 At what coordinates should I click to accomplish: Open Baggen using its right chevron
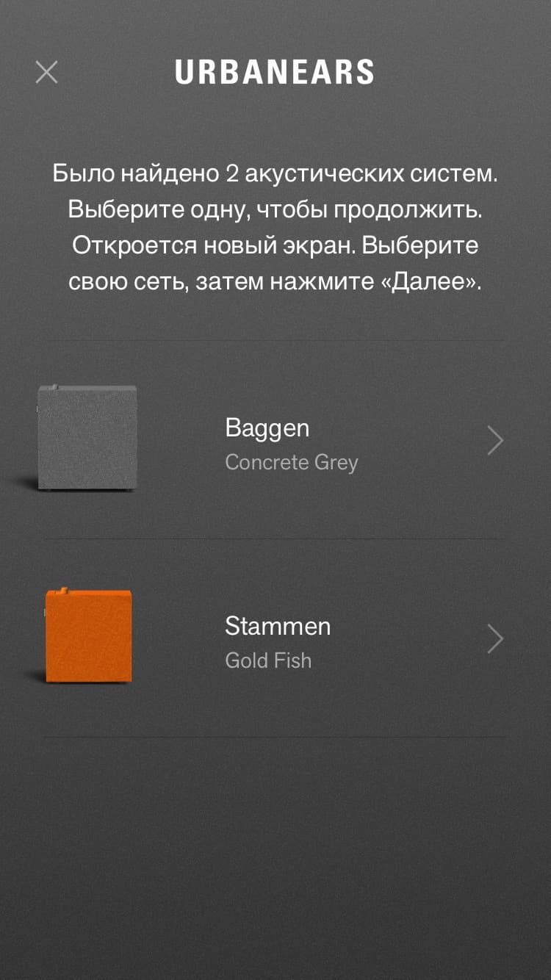point(496,441)
